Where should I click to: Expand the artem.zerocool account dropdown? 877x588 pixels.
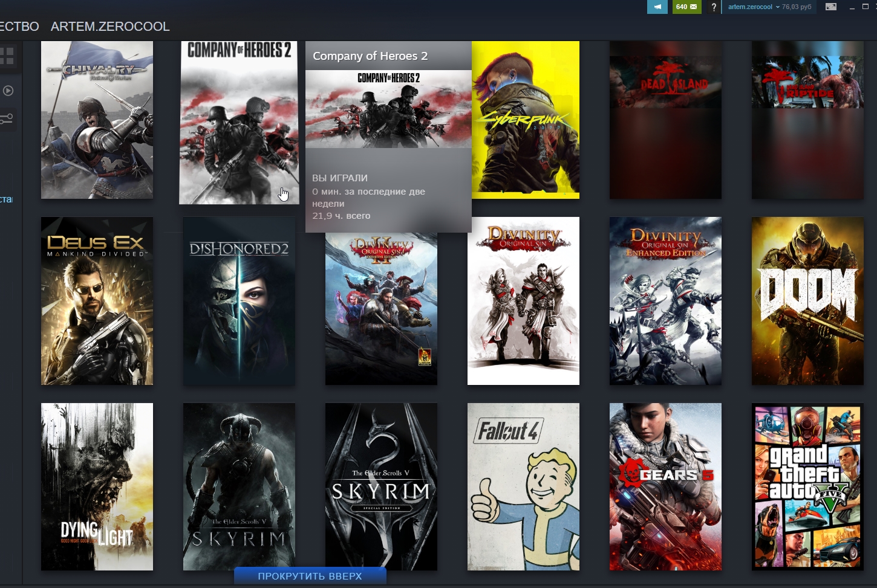[754, 7]
